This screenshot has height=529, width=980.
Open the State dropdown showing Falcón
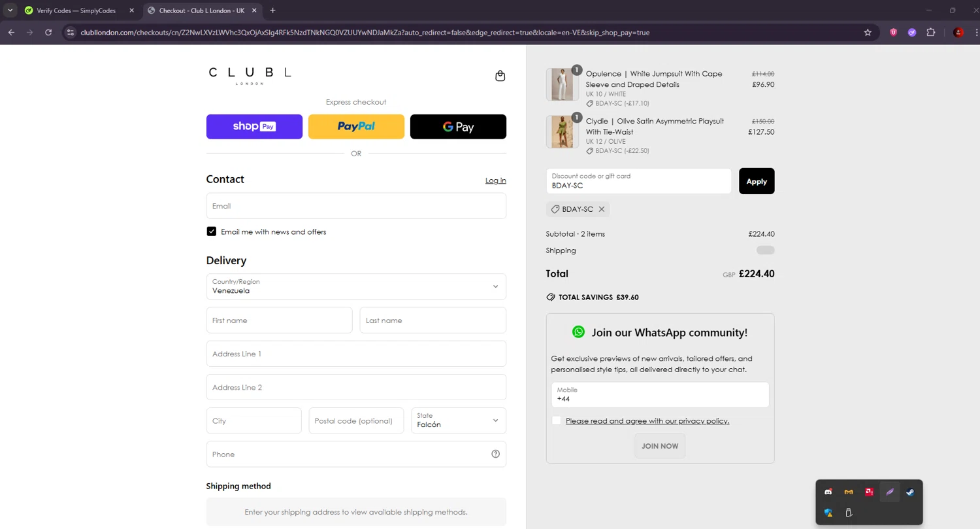[459, 420]
